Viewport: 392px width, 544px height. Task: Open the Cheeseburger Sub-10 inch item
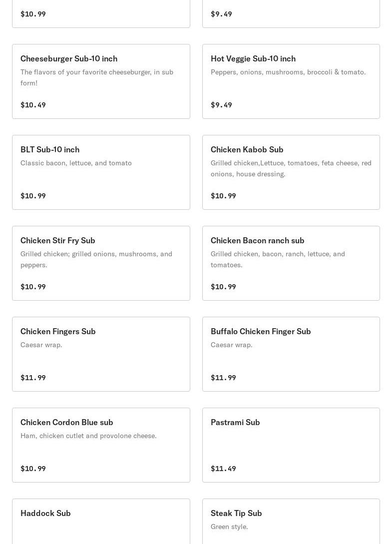[101, 81]
